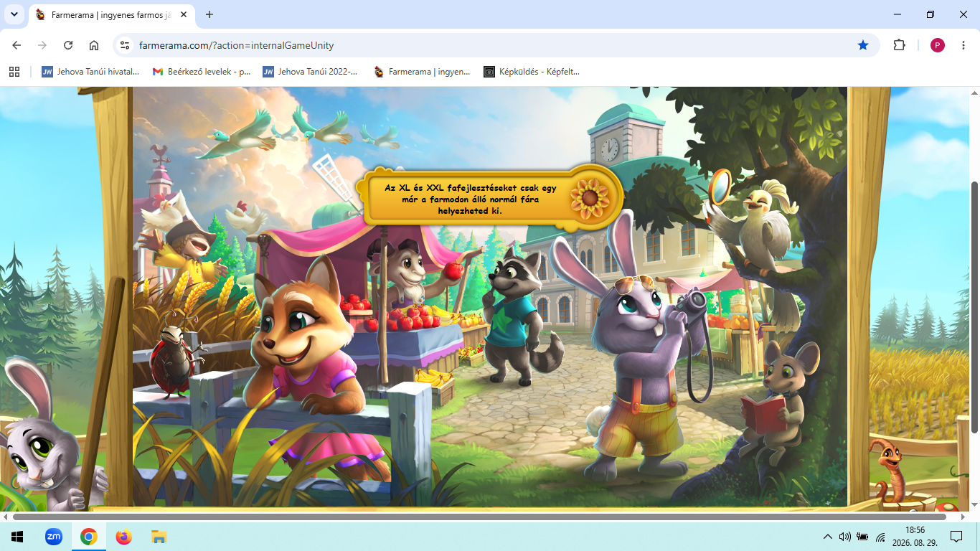Open the Farmerama bookmark in bookmarks bar
The width and height of the screenshot is (980, 551).
[x=422, y=72]
